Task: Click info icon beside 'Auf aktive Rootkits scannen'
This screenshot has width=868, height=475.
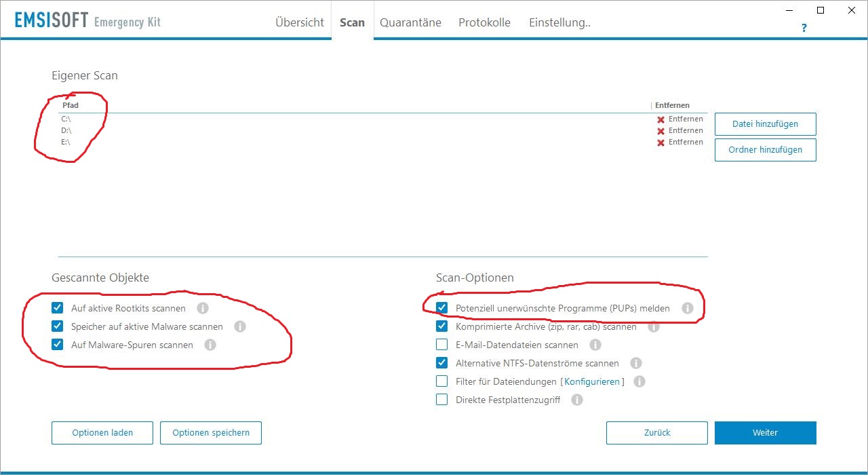Action: tap(202, 308)
